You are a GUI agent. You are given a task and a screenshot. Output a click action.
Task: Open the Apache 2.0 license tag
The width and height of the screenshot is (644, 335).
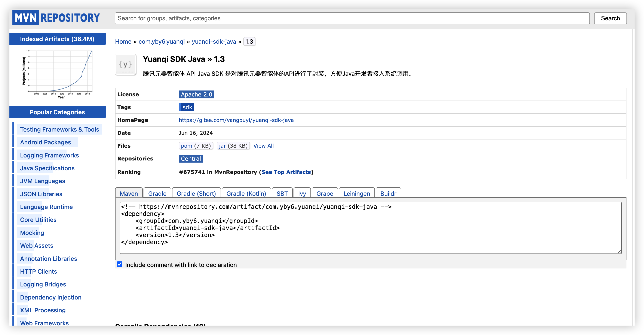point(196,94)
